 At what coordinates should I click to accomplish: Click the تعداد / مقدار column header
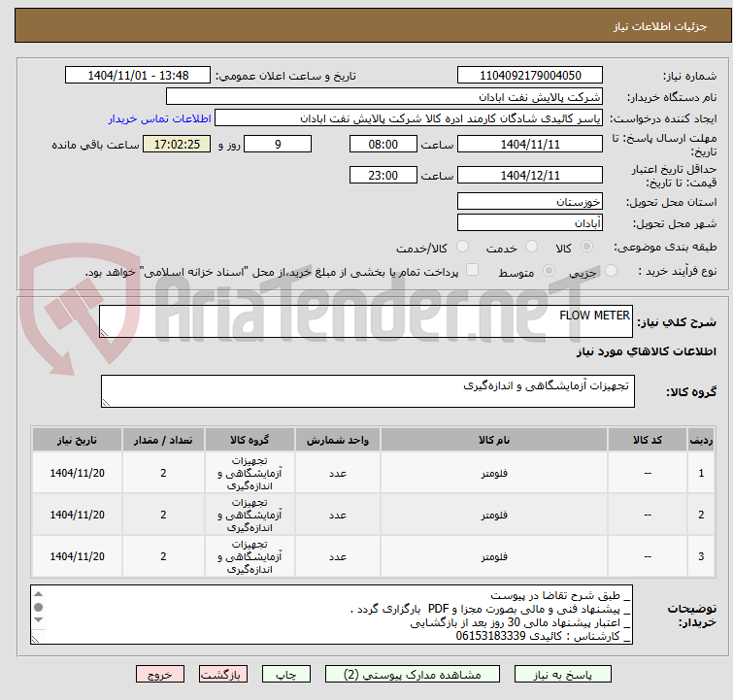(163, 440)
